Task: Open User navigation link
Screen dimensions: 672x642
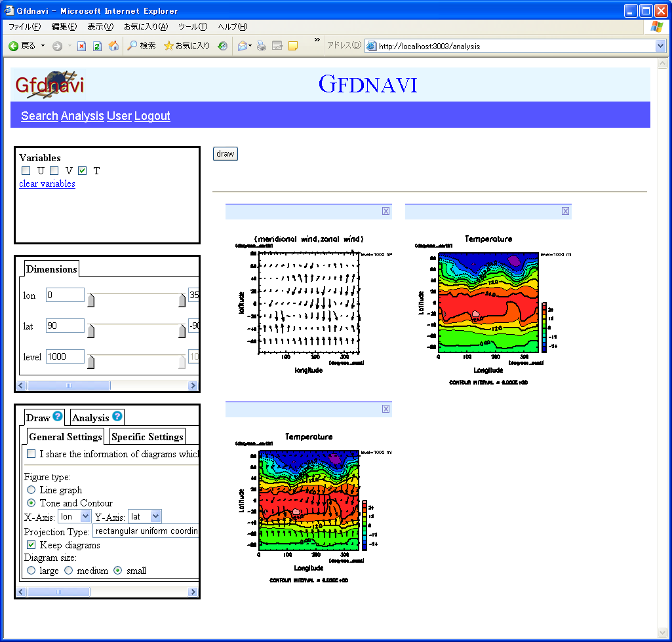Action: 119,116
